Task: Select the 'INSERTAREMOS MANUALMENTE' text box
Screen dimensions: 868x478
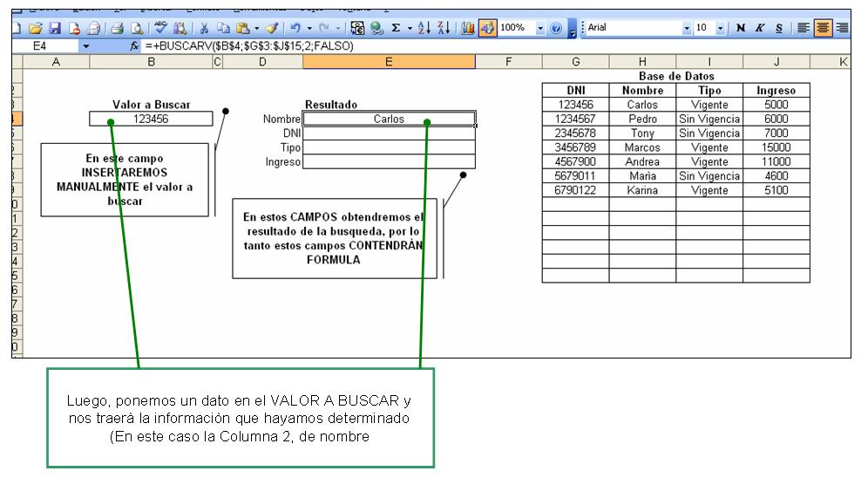Action: pyautogui.click(x=125, y=180)
